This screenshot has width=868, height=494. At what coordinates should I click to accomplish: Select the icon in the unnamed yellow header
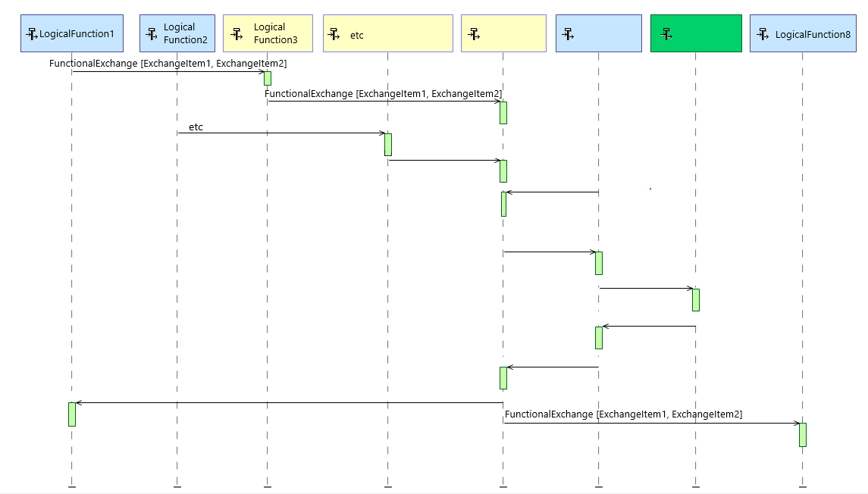[x=474, y=34]
